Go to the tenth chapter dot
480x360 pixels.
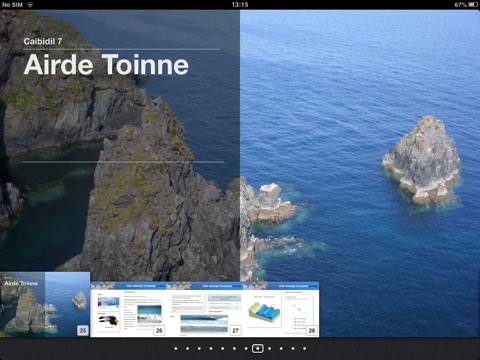281,348
